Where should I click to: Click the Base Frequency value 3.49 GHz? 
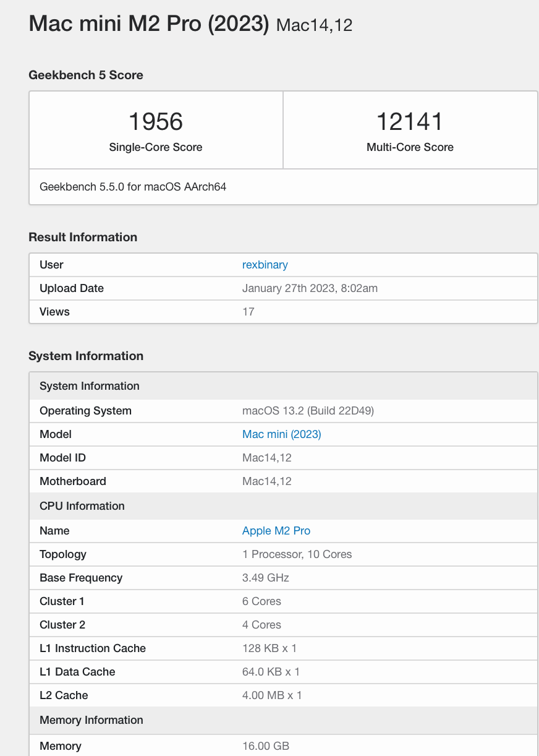(265, 578)
